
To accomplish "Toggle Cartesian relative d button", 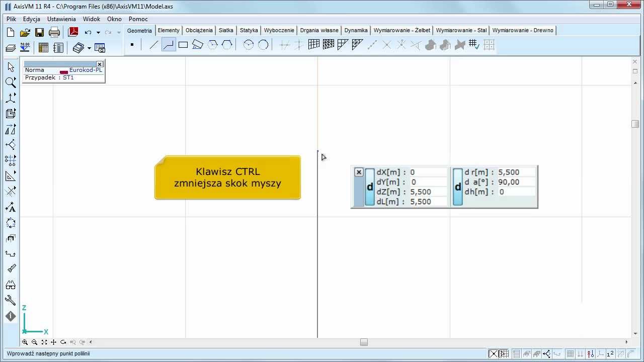I will coord(370,187).
